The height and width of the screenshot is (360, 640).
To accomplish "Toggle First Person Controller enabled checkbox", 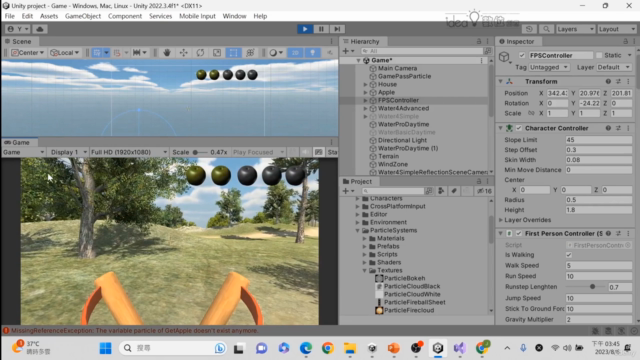I will coord(519,233).
